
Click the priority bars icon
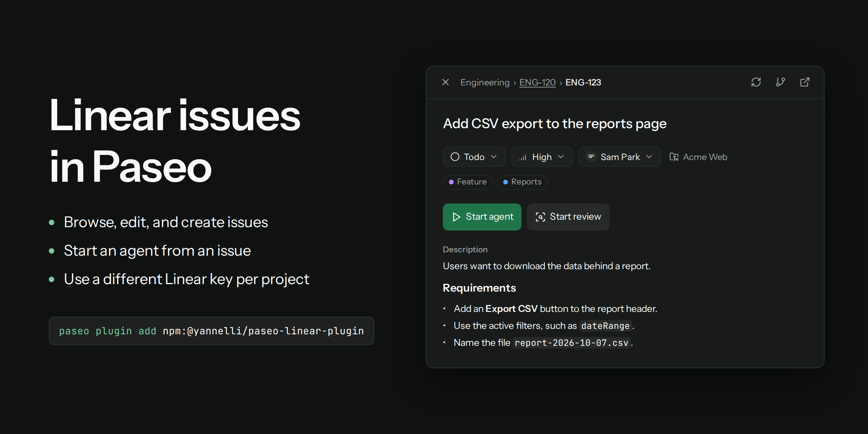pos(523,157)
